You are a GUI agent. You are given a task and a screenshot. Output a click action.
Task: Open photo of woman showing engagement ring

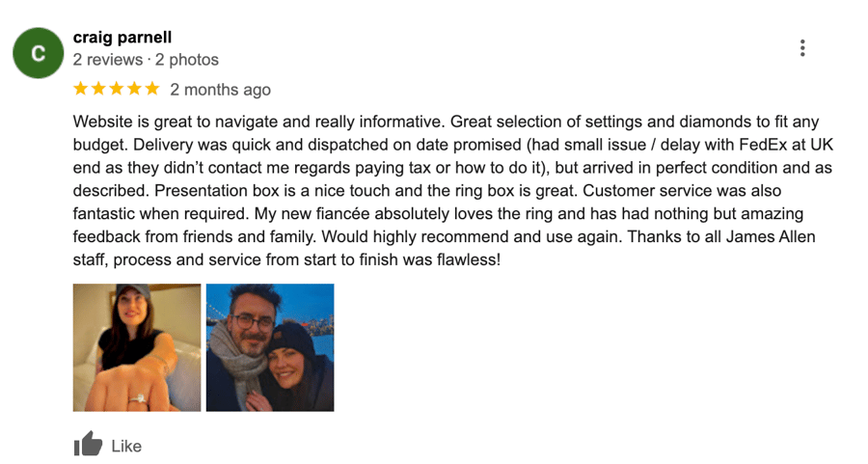[x=137, y=347]
